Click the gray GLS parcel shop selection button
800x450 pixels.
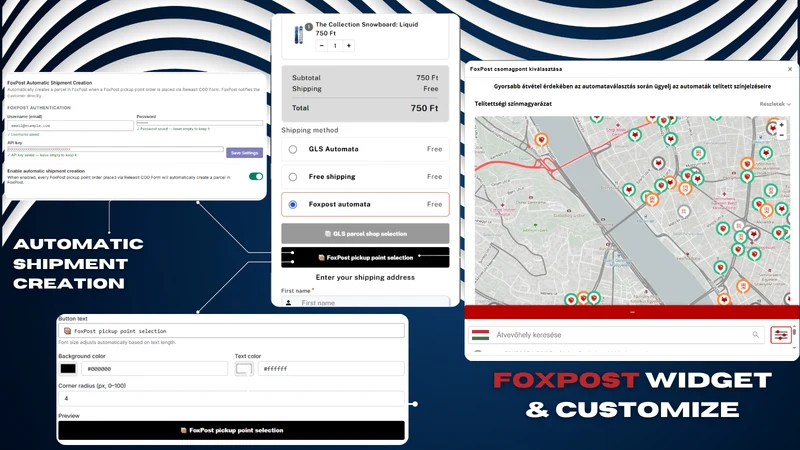pos(365,234)
